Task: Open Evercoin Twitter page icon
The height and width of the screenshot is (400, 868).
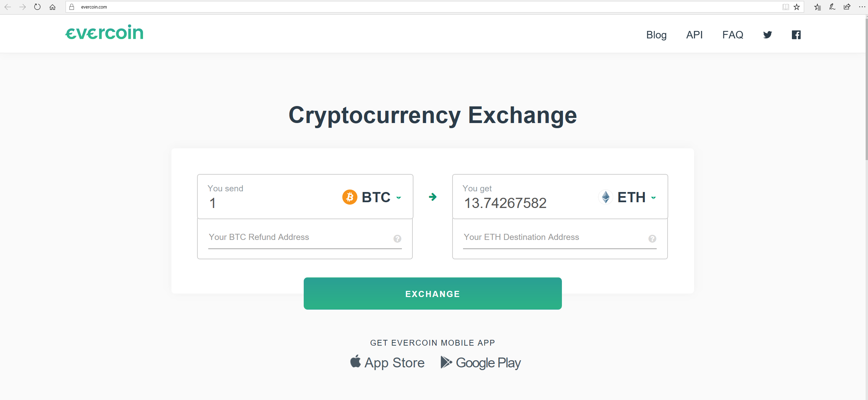Action: [767, 35]
